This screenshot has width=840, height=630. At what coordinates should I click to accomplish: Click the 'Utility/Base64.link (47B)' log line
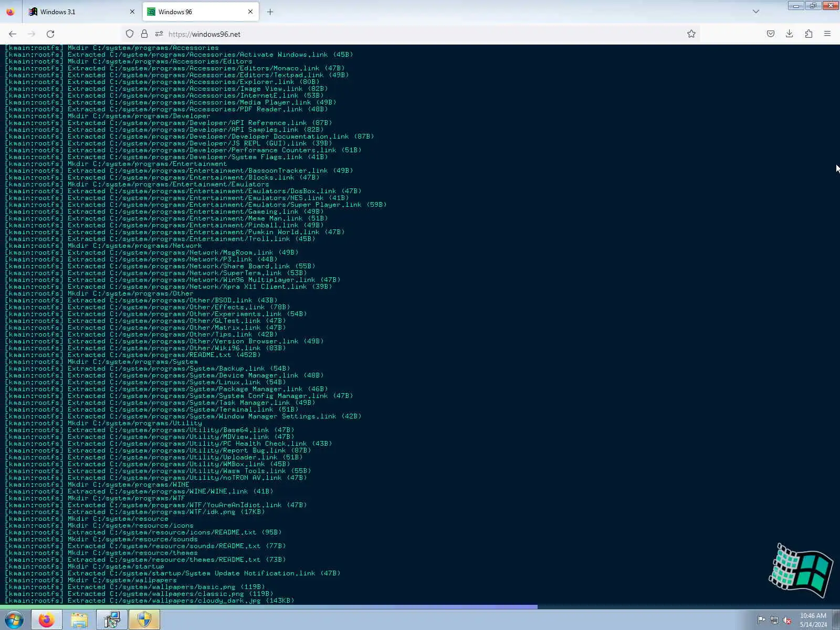coord(150,430)
